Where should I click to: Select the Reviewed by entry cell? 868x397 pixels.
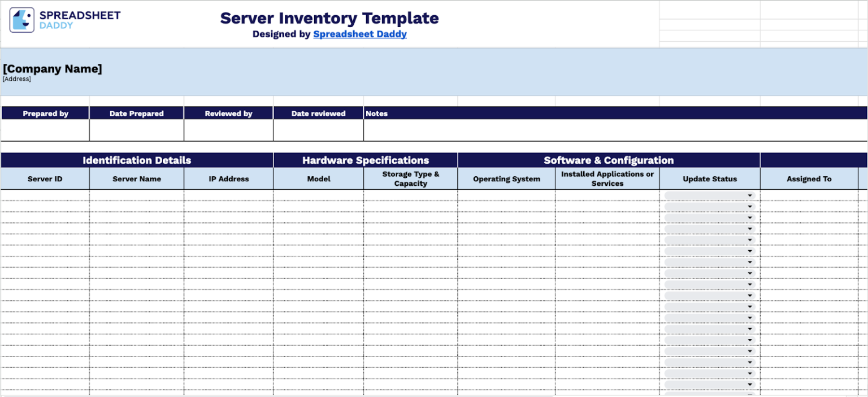pos(228,130)
